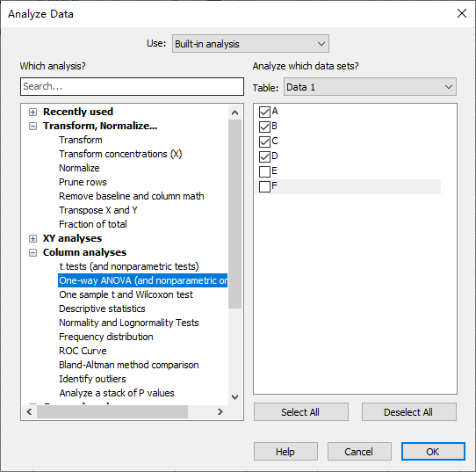The image size is (476, 472).
Task: Select One-way ANOVA analysis
Action: pyautogui.click(x=142, y=280)
